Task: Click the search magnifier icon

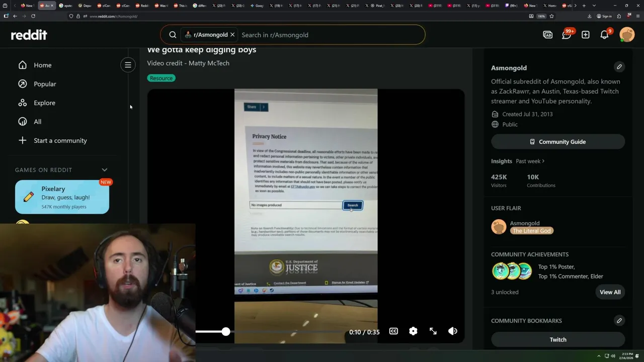Action: 173,35
